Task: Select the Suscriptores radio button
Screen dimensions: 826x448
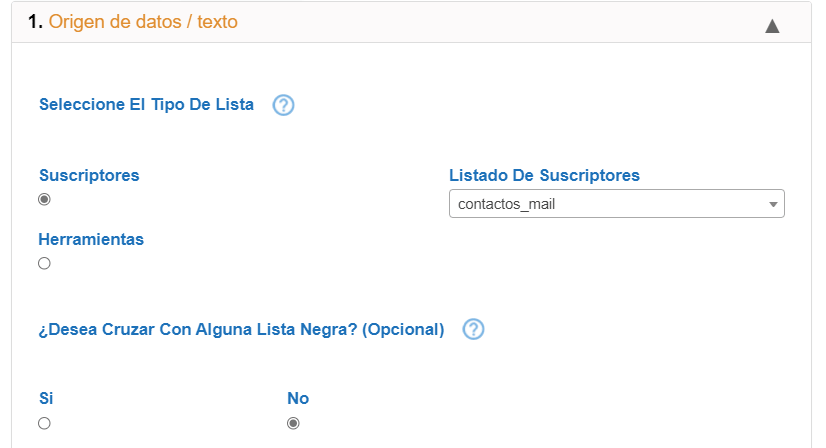Action: click(x=44, y=199)
